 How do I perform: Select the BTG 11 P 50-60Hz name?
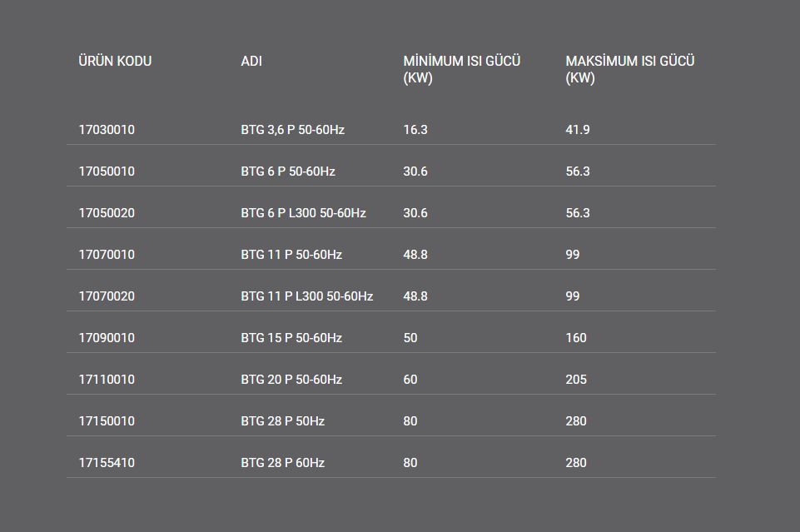click(291, 255)
